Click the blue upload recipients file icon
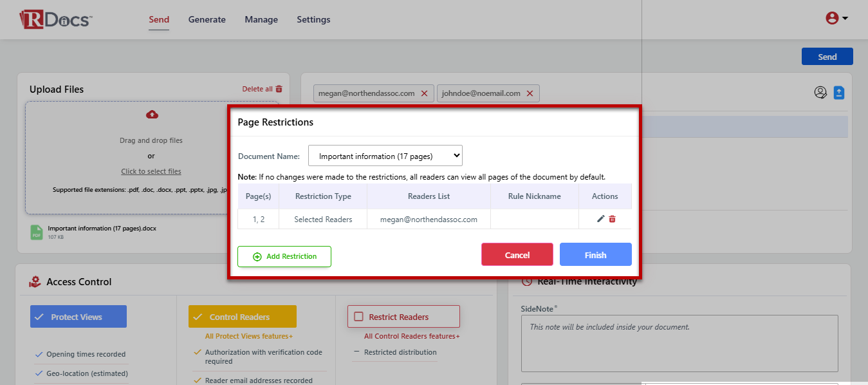The width and height of the screenshot is (868, 385). click(x=839, y=93)
